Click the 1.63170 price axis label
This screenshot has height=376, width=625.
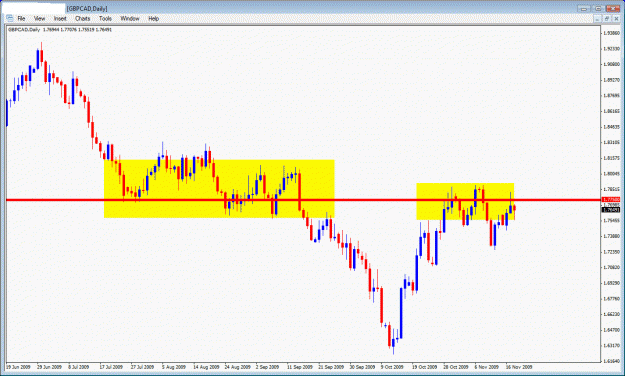pos(612,345)
